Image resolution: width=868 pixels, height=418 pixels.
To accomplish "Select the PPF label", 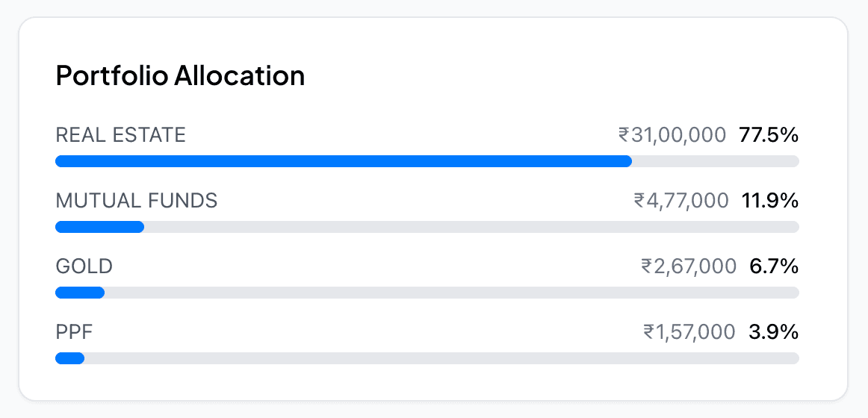I will (74, 331).
